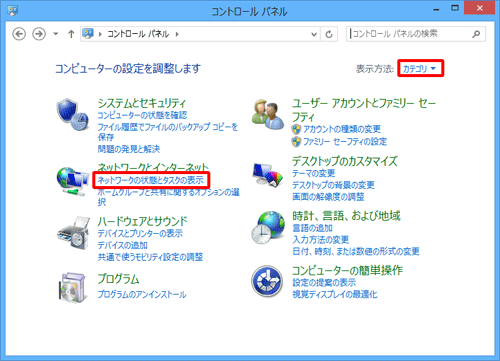Open 日付、時刻 format change link

[x=356, y=251]
